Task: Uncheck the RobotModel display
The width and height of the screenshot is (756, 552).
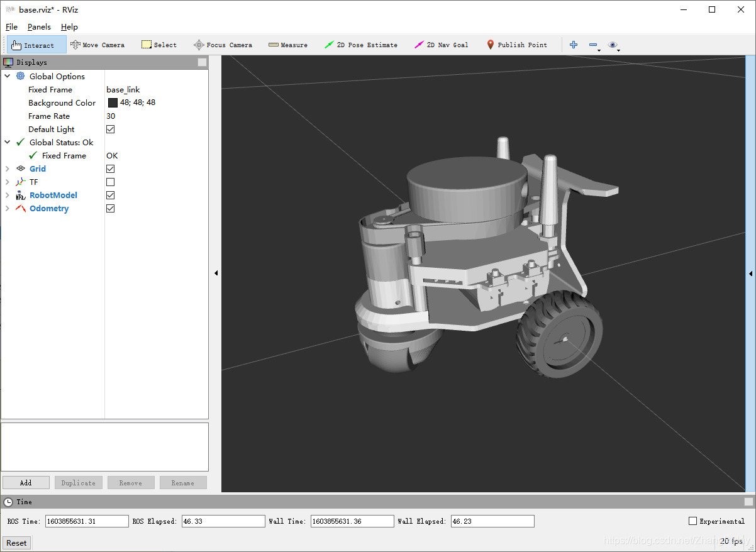Action: 111,196
